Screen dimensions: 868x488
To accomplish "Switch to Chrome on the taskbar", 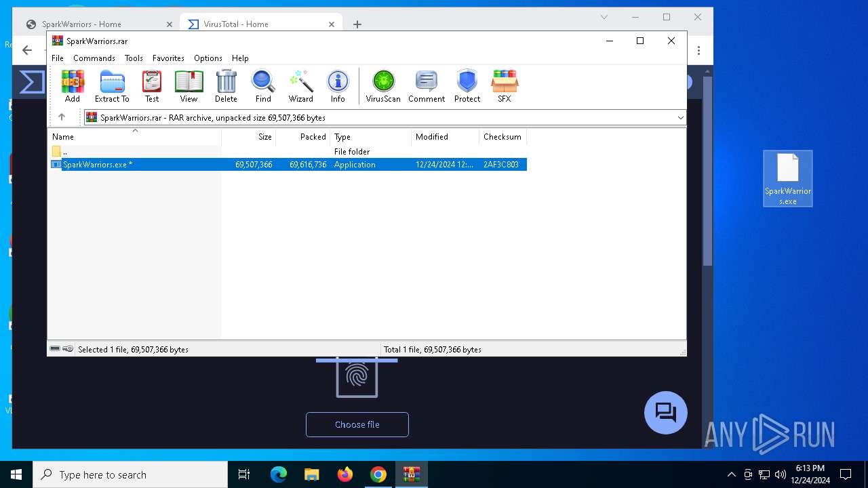I will [x=378, y=474].
